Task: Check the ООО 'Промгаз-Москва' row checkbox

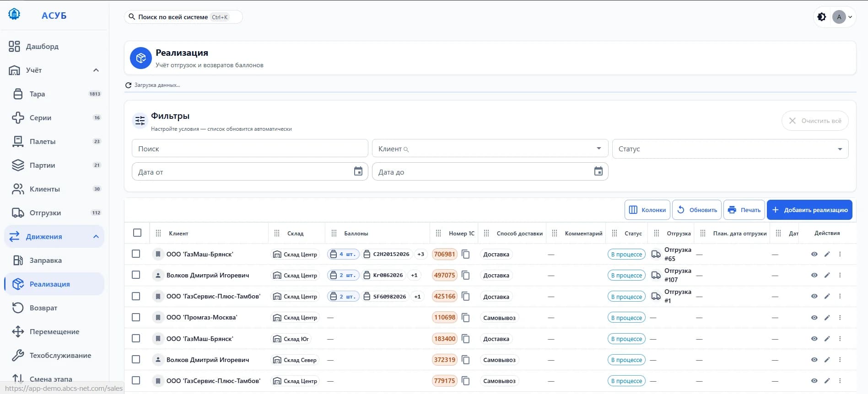Action: [136, 317]
